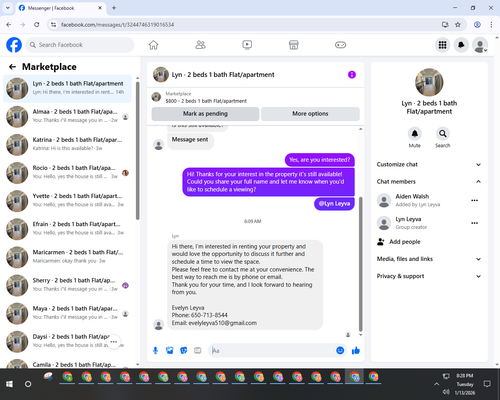
Task: Open options for Lyn Leyva member
Action: [475, 223]
